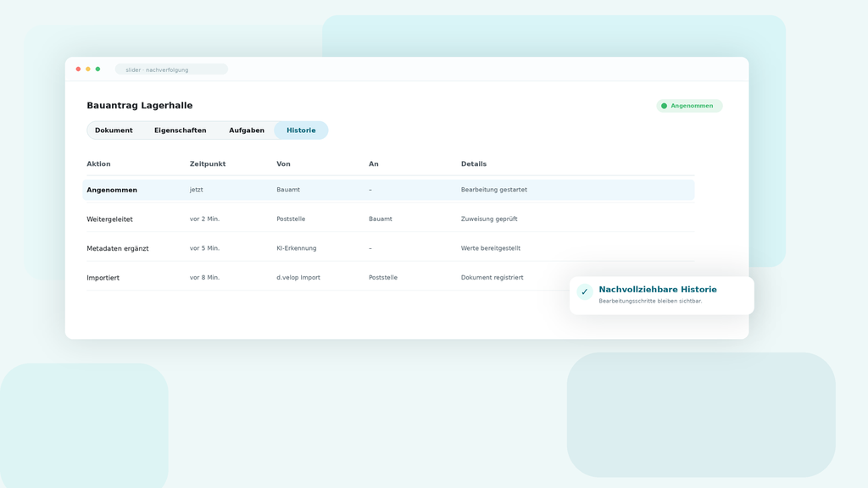Click the yellow minimize window dot

pos(88,69)
